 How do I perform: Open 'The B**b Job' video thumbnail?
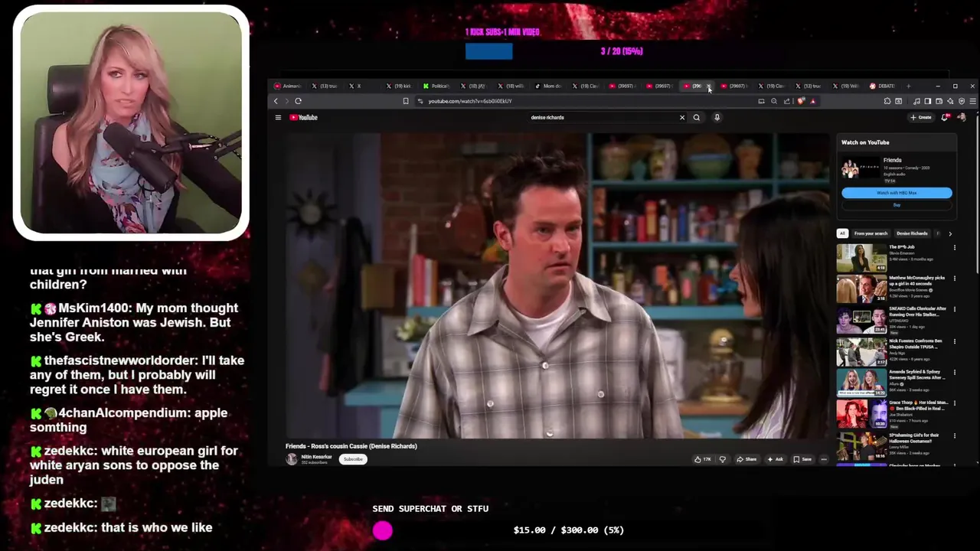pos(861,258)
